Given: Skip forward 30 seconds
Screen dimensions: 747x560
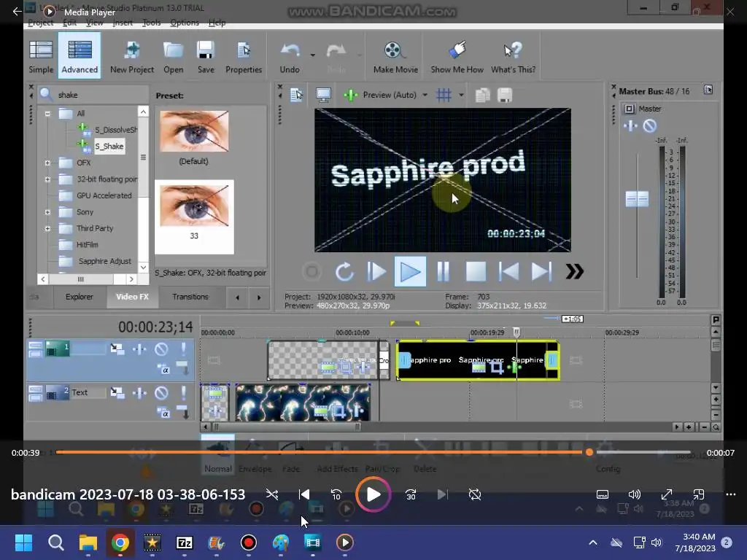Looking at the screenshot, I should pos(411,495).
